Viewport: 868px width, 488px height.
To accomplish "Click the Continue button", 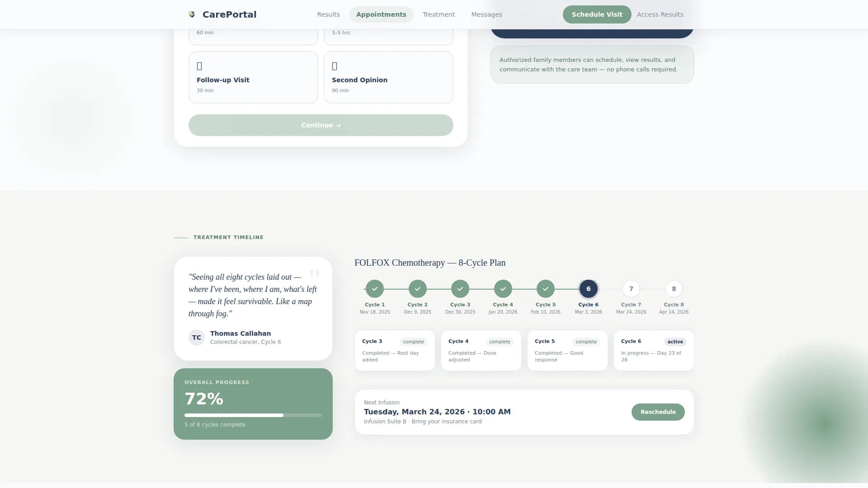I will coord(321,125).
